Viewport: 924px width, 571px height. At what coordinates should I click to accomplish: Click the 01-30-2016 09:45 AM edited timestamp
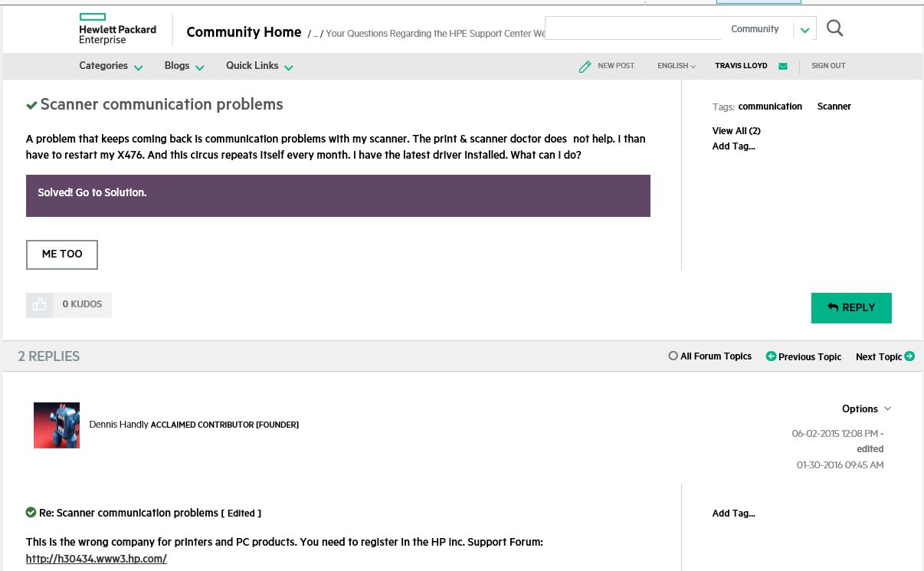pos(840,465)
